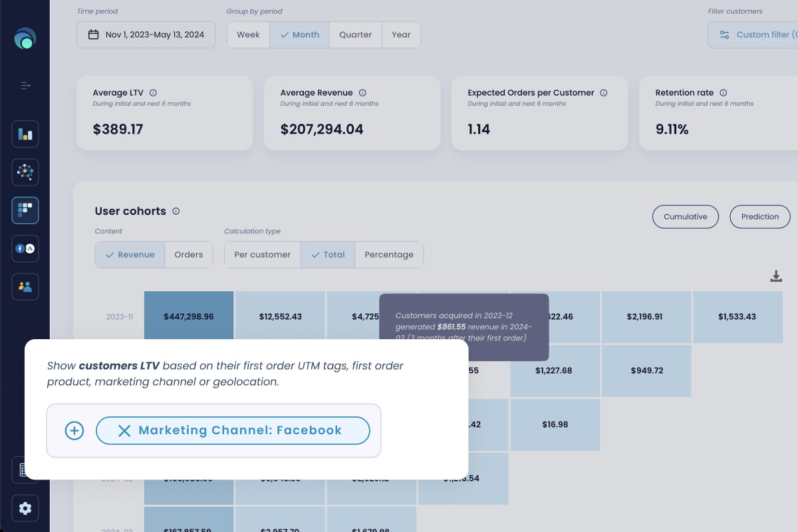Select the cohorts grid sidebar icon
This screenshot has width=798, height=532.
25,210
